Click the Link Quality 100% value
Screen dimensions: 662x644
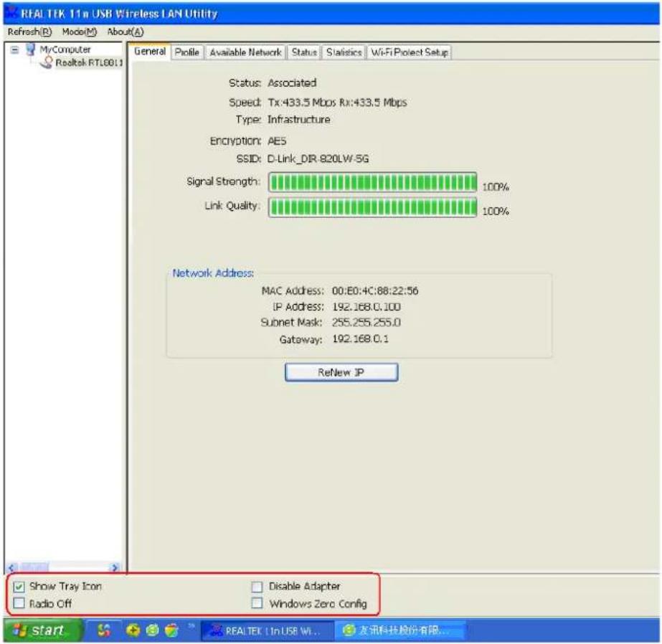coord(495,211)
